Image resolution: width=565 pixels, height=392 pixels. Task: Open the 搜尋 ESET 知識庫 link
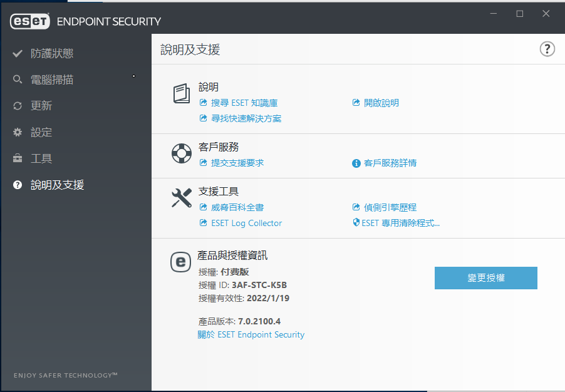click(244, 103)
